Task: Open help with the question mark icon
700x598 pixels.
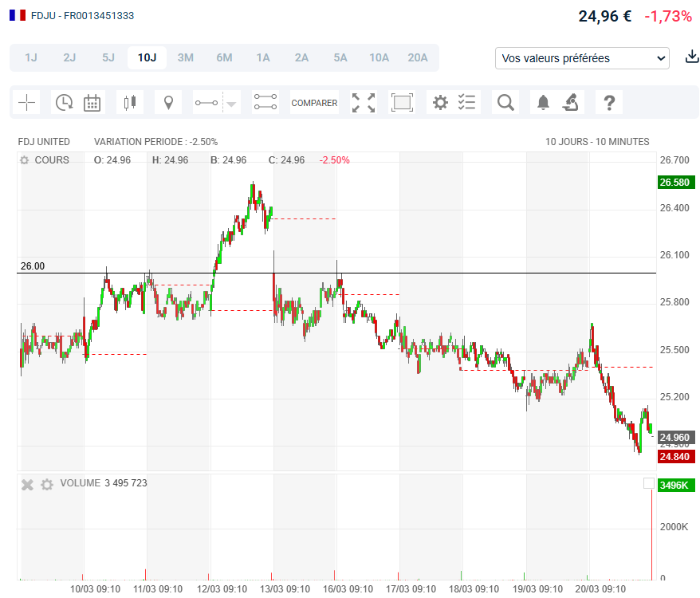Action: coord(609,102)
